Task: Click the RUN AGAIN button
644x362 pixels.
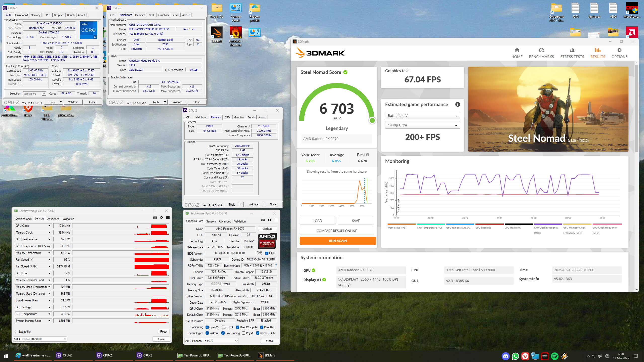Action: 338,241
